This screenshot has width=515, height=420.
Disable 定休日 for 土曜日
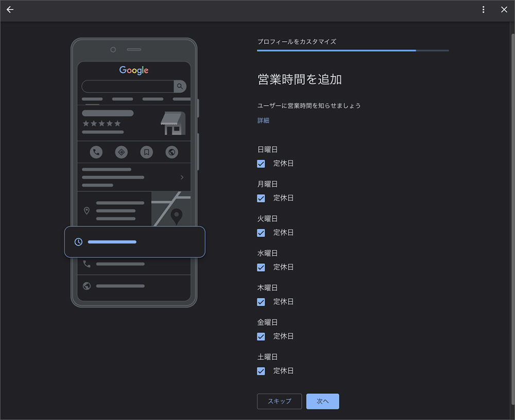[x=261, y=371]
